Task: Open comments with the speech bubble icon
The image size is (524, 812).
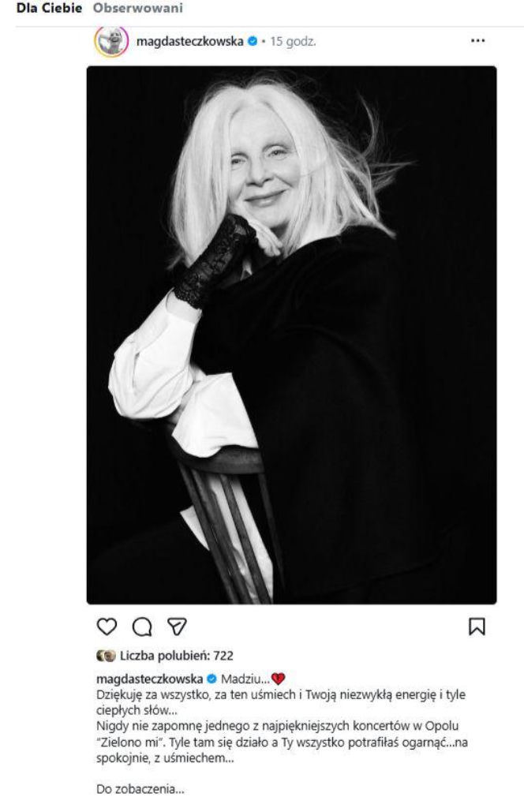Action: [140, 626]
